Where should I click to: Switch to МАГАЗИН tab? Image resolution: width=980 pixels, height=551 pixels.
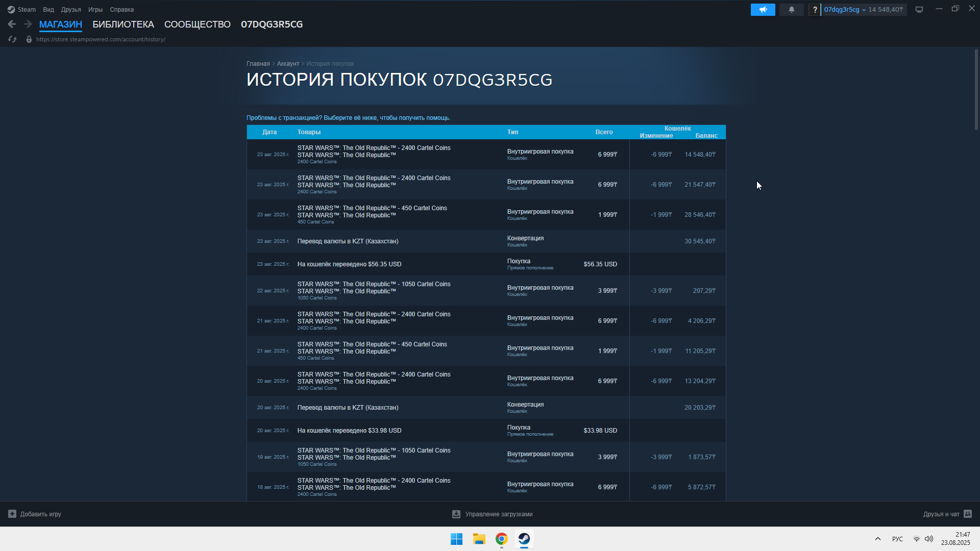click(61, 24)
